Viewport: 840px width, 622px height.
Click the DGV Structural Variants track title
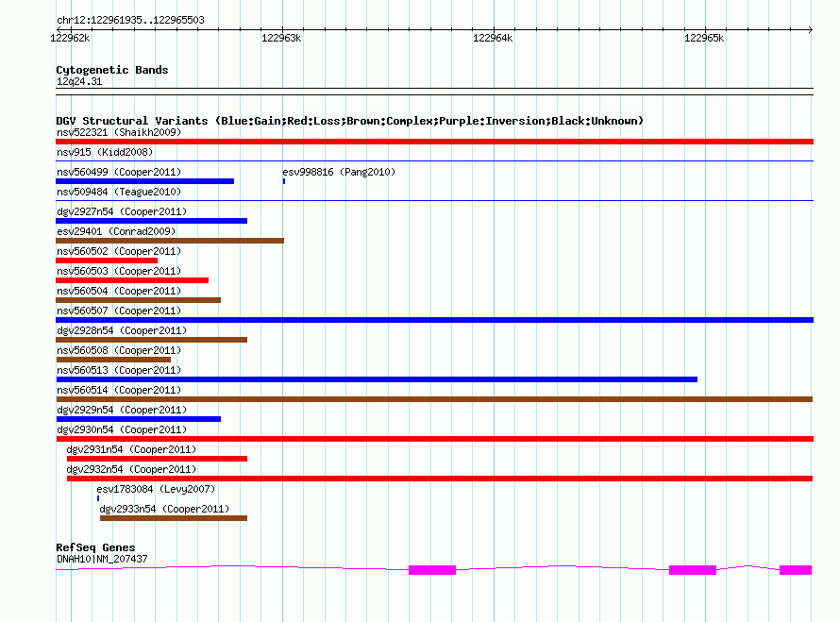[x=350, y=121]
